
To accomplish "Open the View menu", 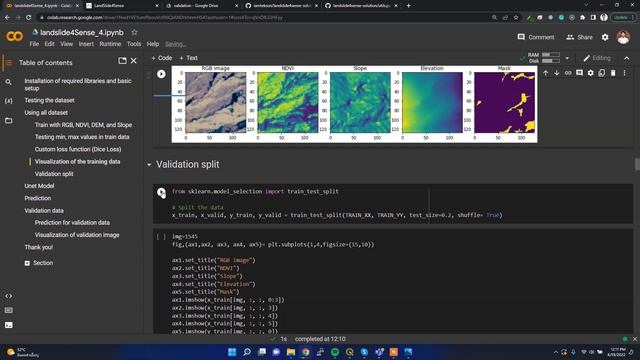I will click(67, 44).
